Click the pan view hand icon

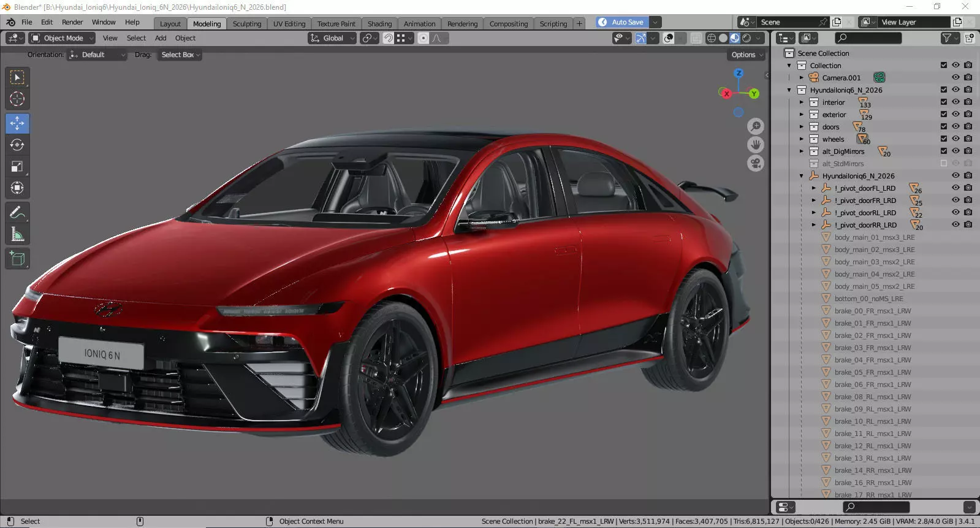756,145
